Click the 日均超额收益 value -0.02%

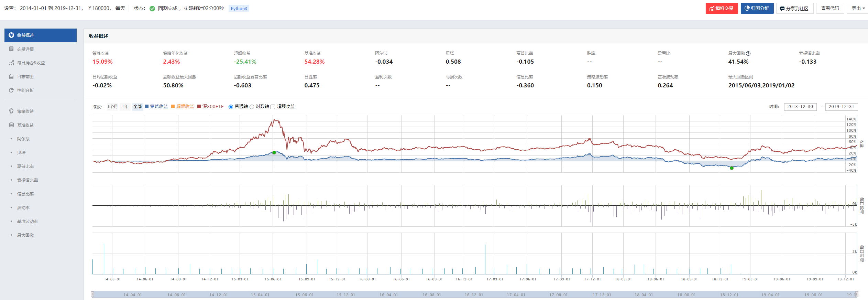pyautogui.click(x=102, y=86)
